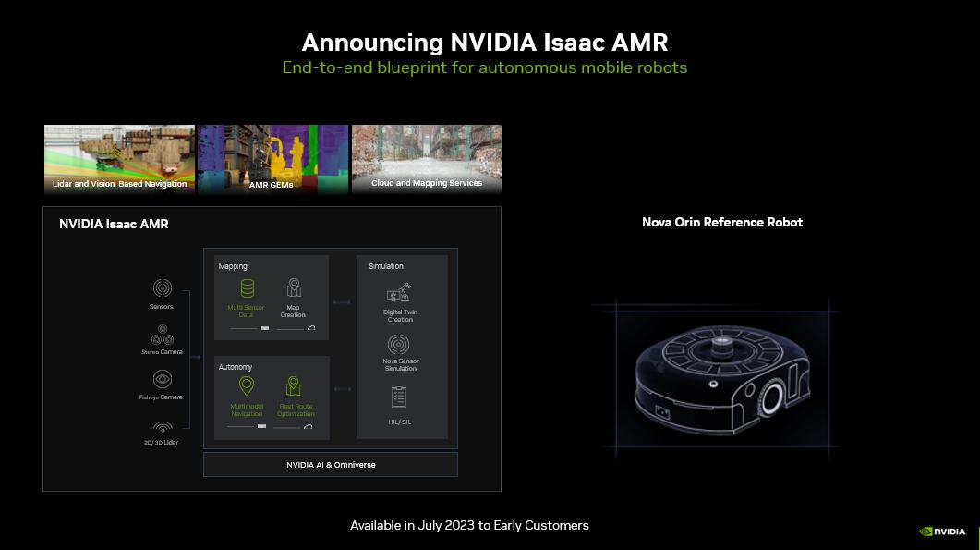The width and height of the screenshot is (980, 550).
Task: Open the Nova Orin Reference Robot link
Action: pyautogui.click(x=722, y=222)
